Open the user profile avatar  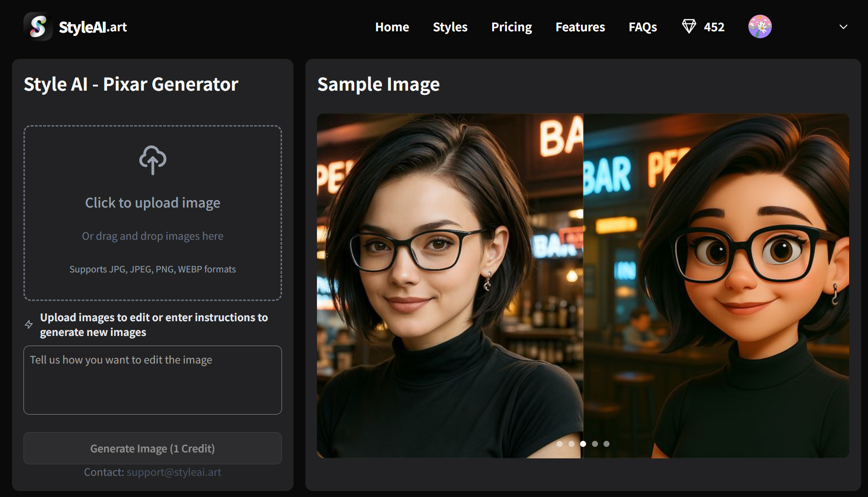pyautogui.click(x=759, y=27)
